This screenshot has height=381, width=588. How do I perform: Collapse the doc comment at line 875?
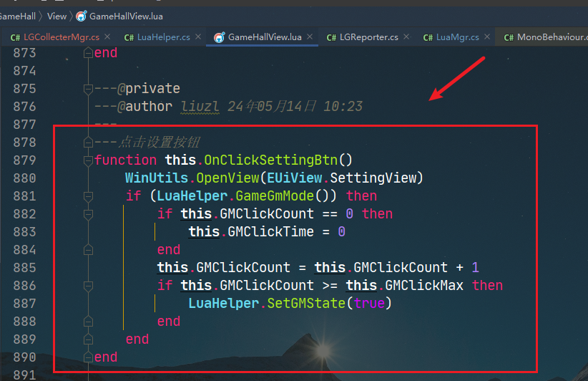(88, 89)
